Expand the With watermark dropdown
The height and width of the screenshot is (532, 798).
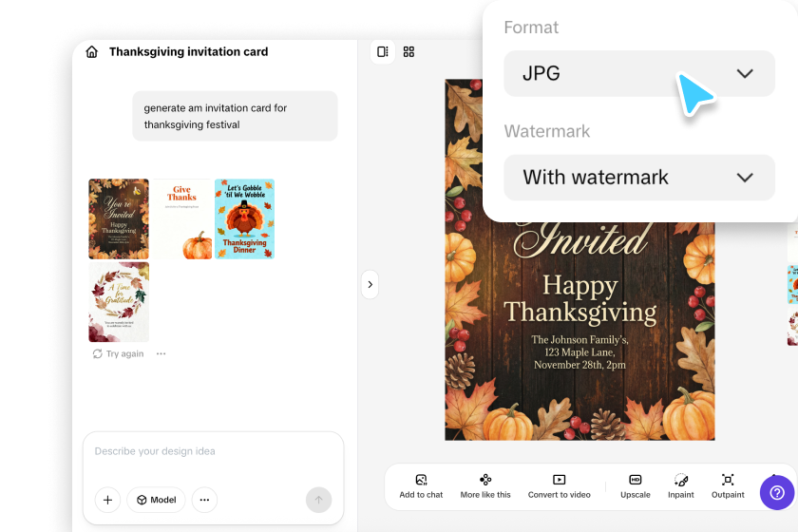coord(639,178)
